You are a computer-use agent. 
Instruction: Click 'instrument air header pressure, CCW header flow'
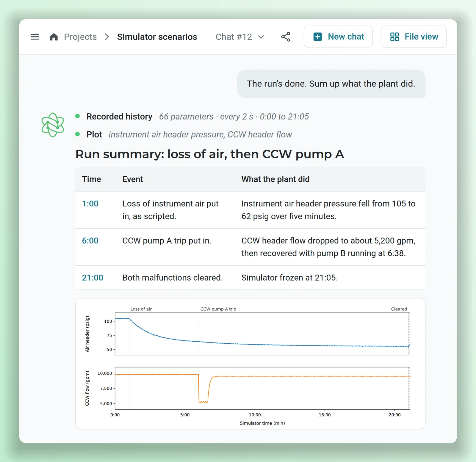point(200,134)
